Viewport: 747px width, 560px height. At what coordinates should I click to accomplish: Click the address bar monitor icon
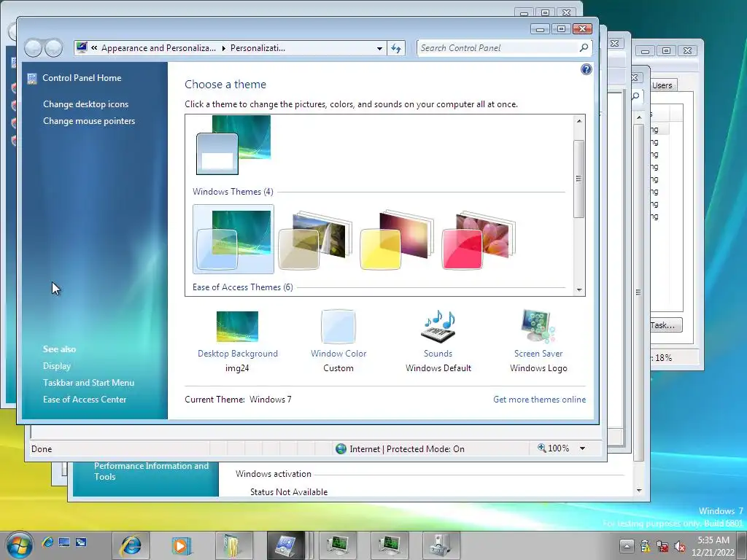[82, 47]
